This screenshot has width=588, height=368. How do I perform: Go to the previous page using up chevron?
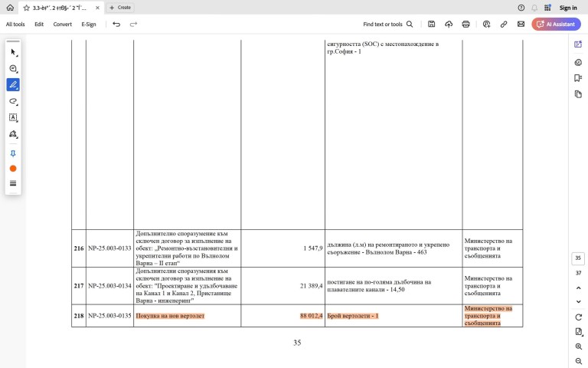click(x=578, y=287)
